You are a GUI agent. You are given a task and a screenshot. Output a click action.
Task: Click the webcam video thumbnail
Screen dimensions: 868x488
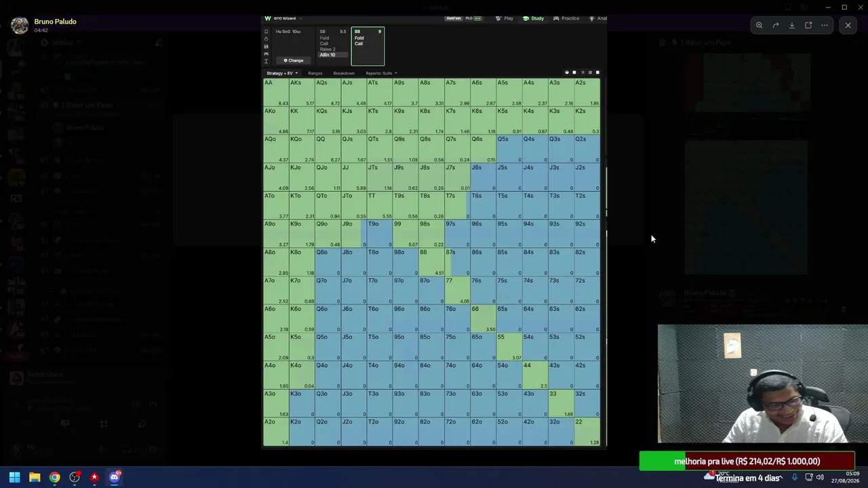[x=763, y=384]
